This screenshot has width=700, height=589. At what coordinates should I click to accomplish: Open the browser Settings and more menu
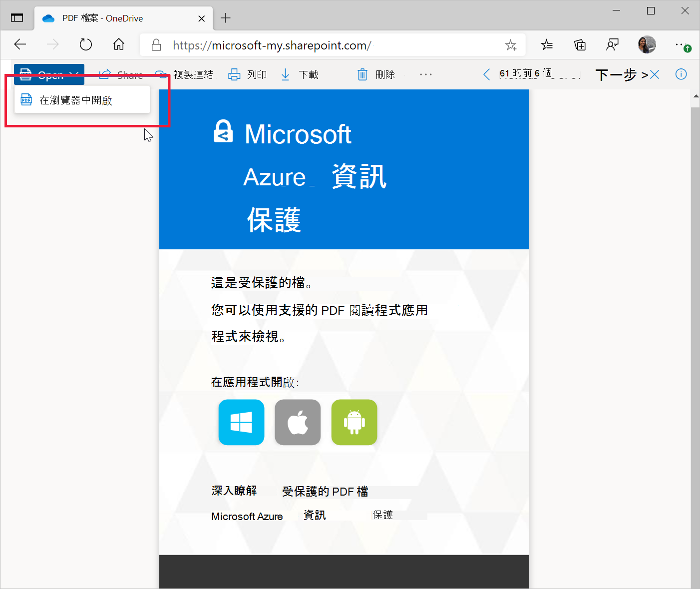pos(682,45)
